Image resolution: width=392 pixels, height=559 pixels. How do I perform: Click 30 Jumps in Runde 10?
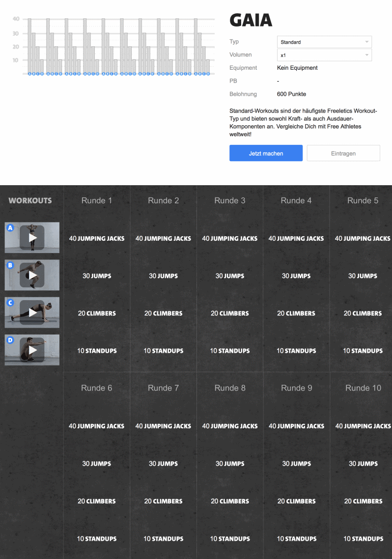[x=363, y=464]
